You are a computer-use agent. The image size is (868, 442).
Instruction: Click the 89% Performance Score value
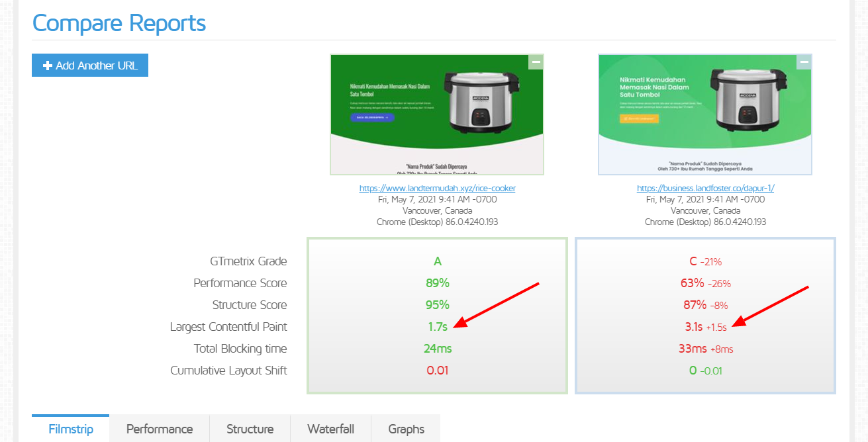tap(437, 283)
